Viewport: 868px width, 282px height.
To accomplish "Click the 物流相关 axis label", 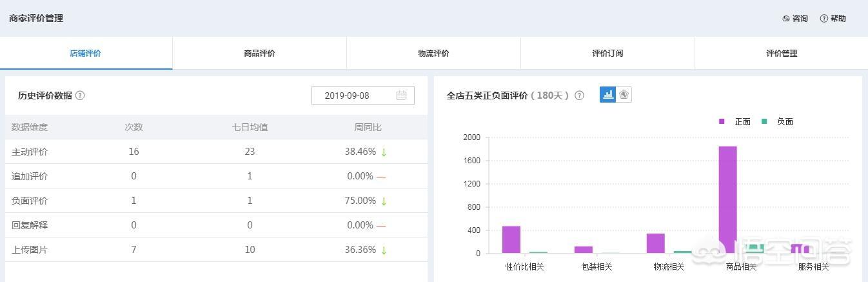I will coord(669,267).
